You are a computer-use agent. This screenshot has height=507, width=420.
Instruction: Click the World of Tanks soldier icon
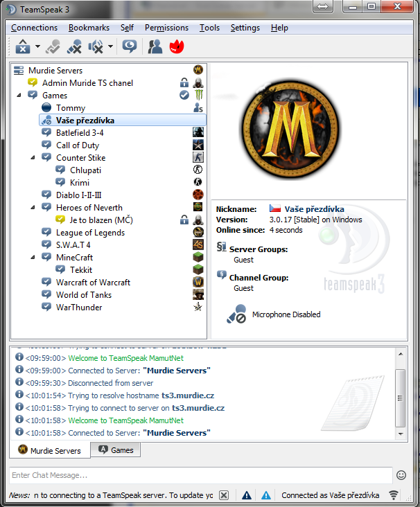[198, 294]
